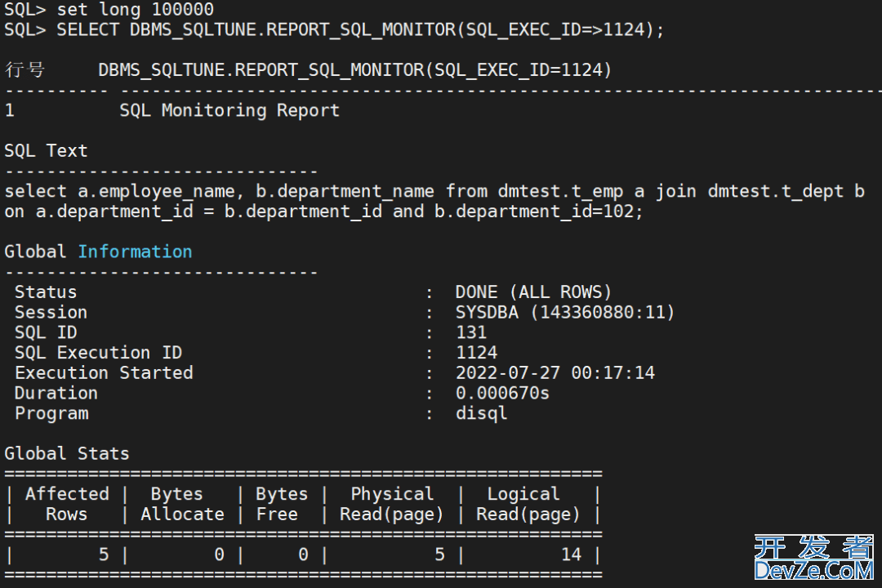Image resolution: width=882 pixels, height=588 pixels.
Task: Click the SQL ID value '131'
Action: coord(471,332)
